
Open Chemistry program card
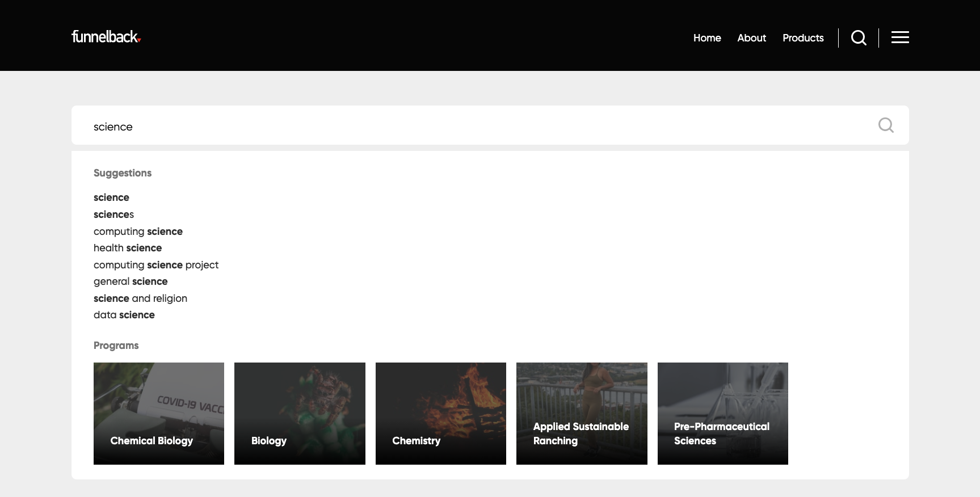(x=441, y=414)
